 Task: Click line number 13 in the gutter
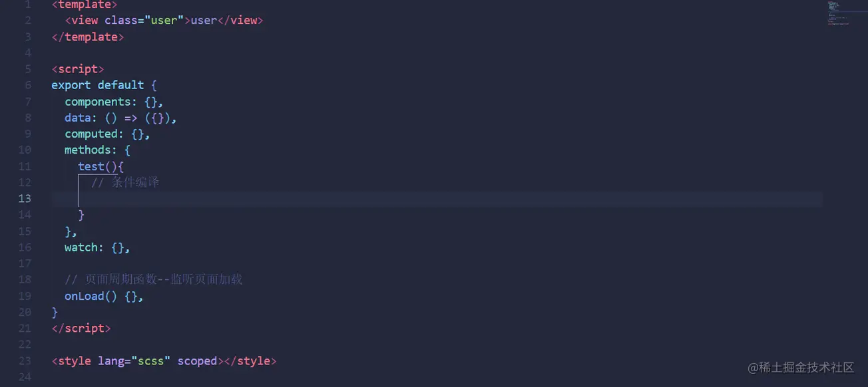click(25, 198)
